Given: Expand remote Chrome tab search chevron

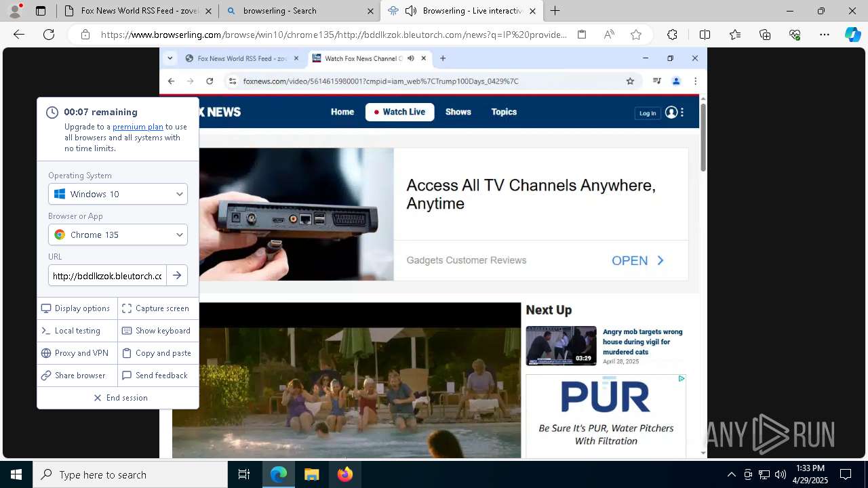Looking at the screenshot, I should 170,58.
